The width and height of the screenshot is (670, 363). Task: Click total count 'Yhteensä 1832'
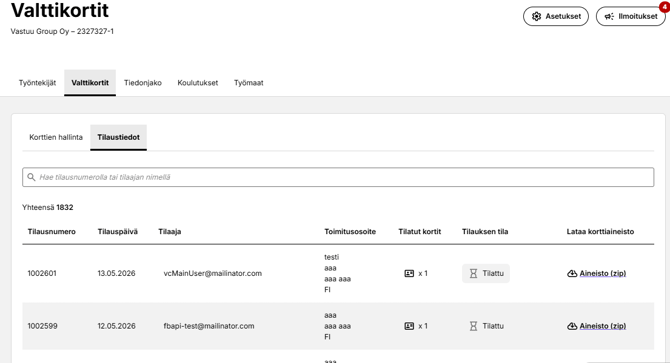tap(47, 207)
